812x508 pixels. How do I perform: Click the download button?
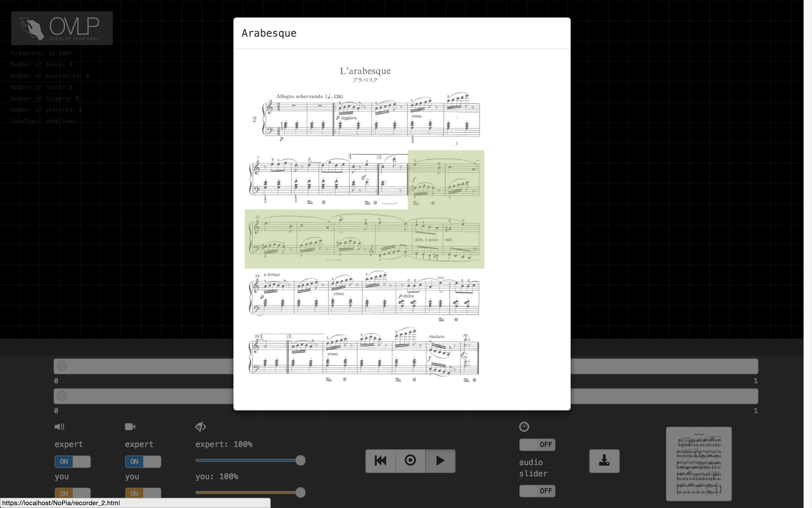tap(604, 461)
